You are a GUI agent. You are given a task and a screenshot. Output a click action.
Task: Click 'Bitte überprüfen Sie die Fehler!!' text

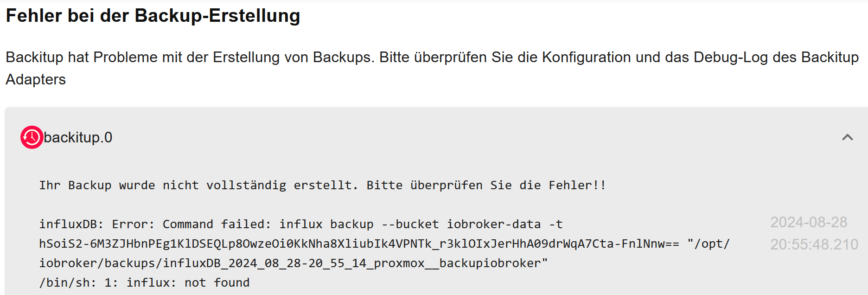click(x=486, y=185)
